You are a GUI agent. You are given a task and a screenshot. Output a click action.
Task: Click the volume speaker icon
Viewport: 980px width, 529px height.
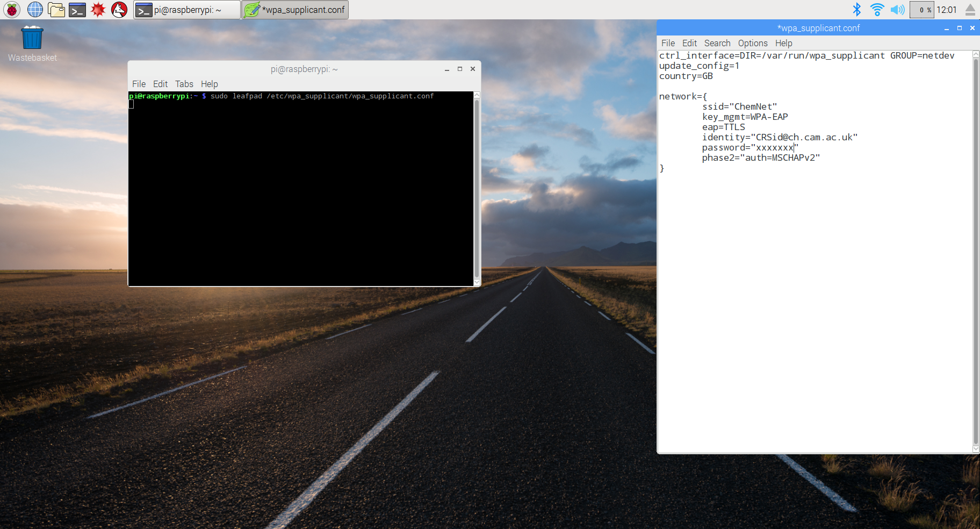coord(897,10)
